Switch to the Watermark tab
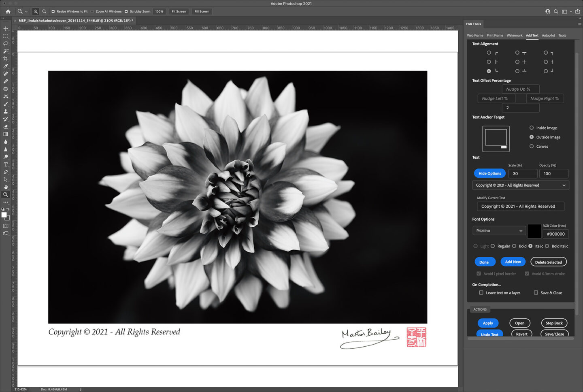Viewport: 583px width, 392px height. coord(514,36)
